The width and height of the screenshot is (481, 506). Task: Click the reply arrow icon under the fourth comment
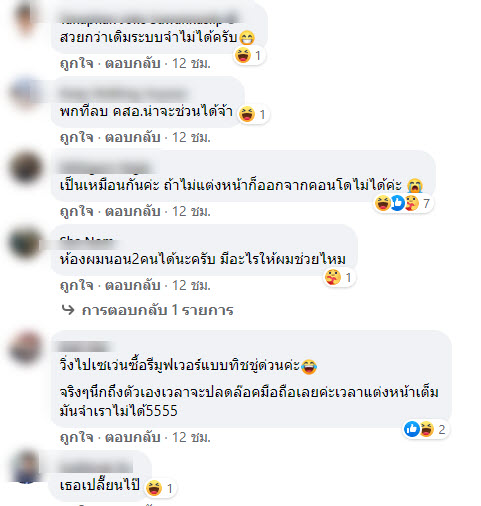tap(68, 310)
